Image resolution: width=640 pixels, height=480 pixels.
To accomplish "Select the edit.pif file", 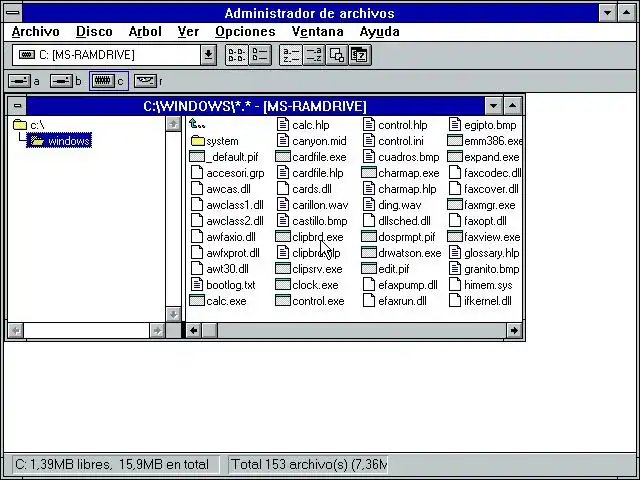I will click(x=385, y=269).
